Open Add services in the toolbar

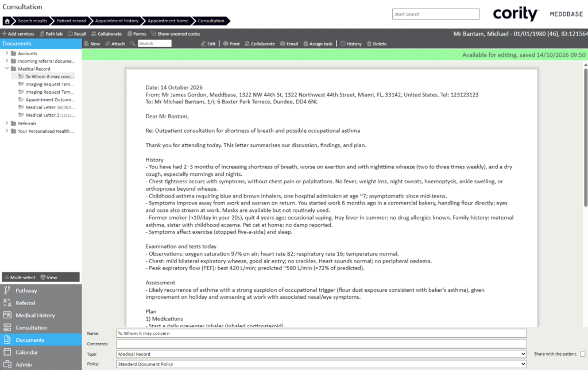(x=18, y=34)
